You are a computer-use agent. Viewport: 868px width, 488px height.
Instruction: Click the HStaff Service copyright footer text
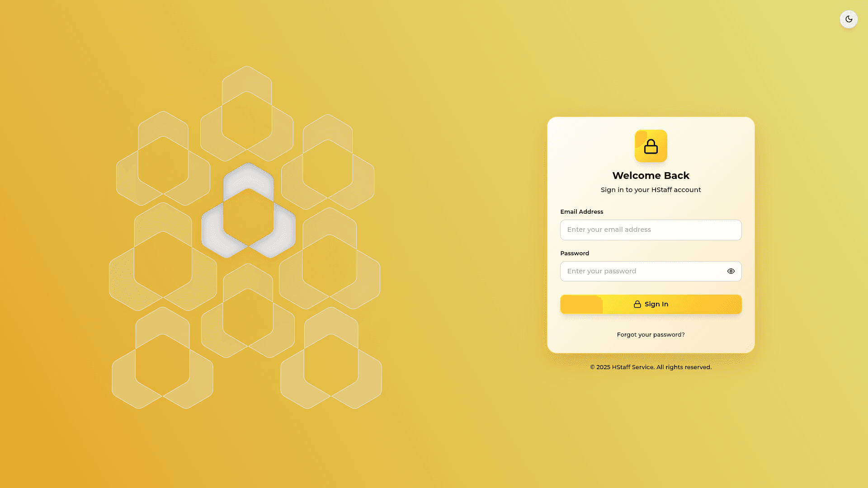tap(651, 367)
